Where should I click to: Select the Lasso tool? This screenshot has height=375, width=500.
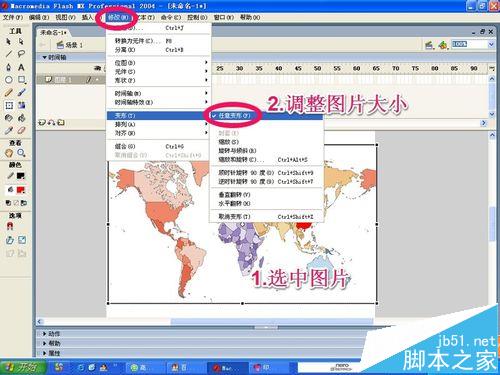tap(21, 54)
